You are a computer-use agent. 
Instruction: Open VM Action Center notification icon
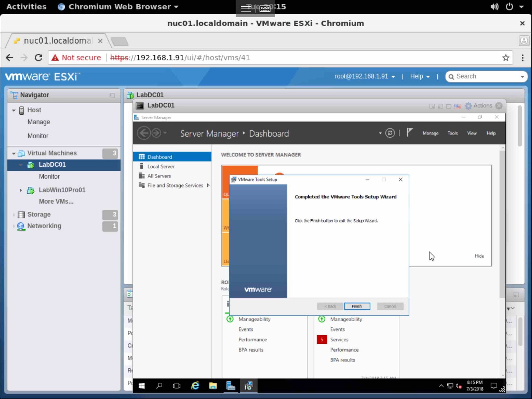click(x=494, y=386)
